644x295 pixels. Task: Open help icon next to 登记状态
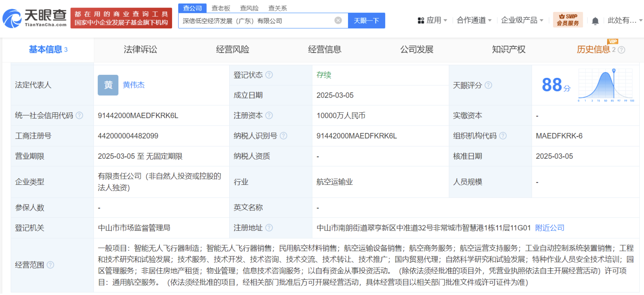[269, 75]
